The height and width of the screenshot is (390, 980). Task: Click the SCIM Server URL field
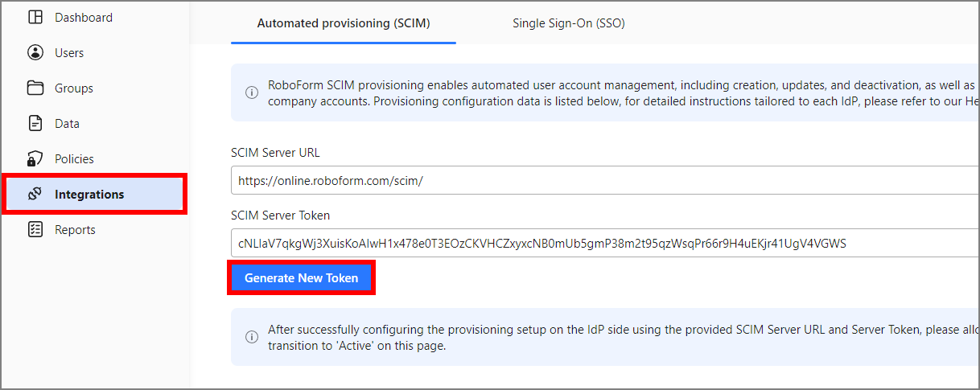click(x=603, y=181)
